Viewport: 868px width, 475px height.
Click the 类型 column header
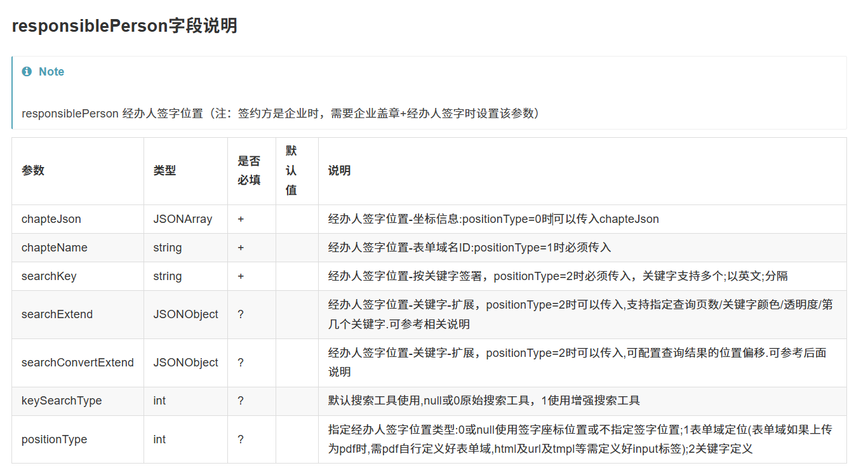coord(164,171)
